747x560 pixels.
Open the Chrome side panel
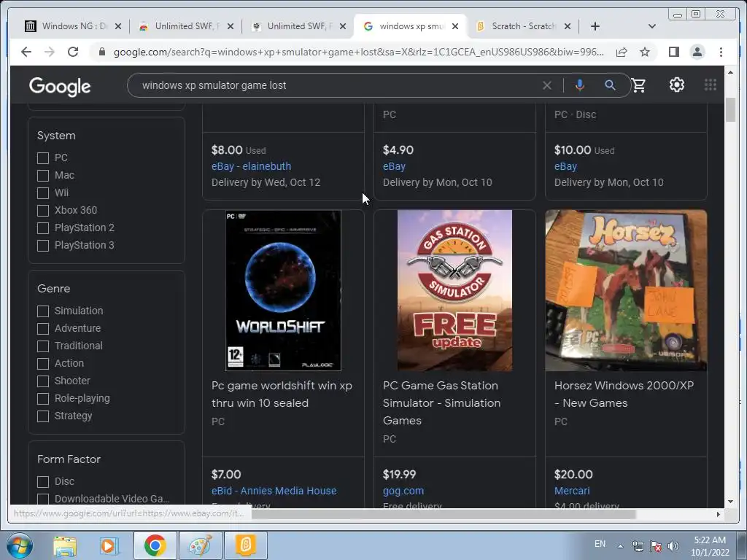673,52
